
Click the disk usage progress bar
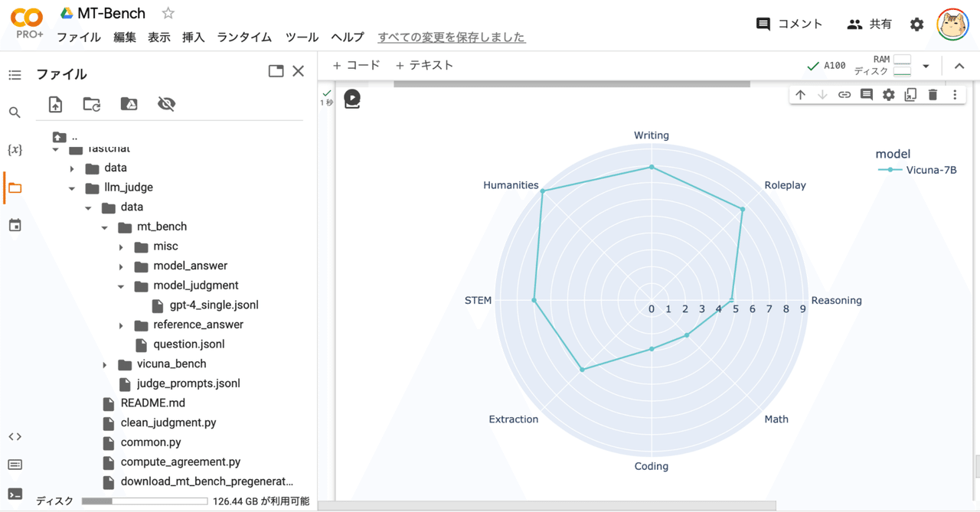pyautogui.click(x=145, y=501)
